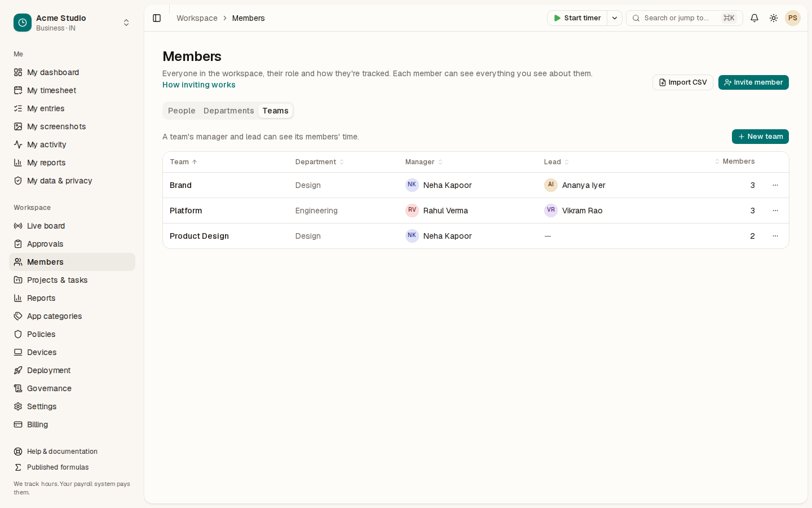Click the Product Design team name
This screenshot has width=812, height=508.
199,236
